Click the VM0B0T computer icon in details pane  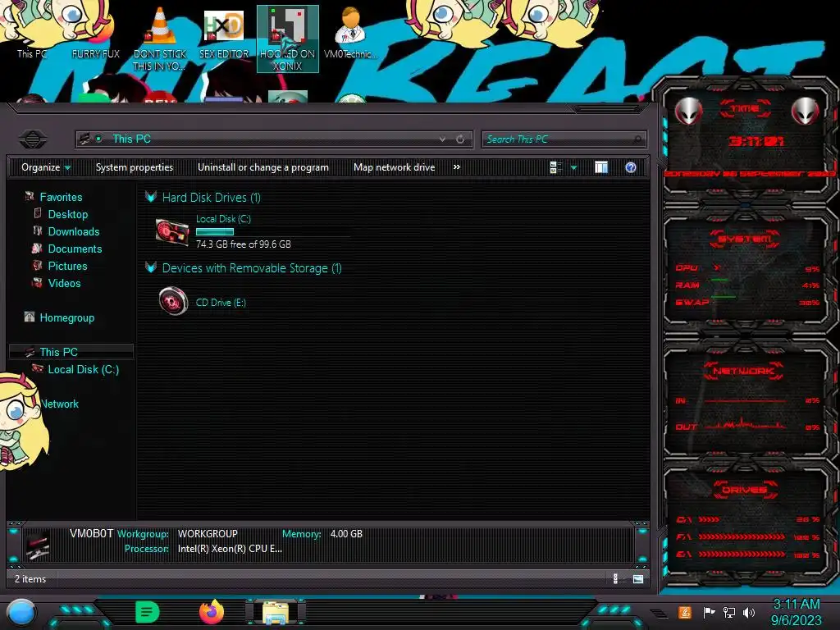[38, 546]
